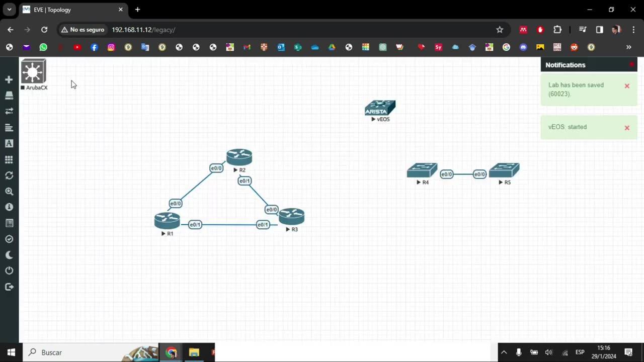
Task: Open Gmail bookmark in bookmarks bar
Action: [x=247, y=47]
